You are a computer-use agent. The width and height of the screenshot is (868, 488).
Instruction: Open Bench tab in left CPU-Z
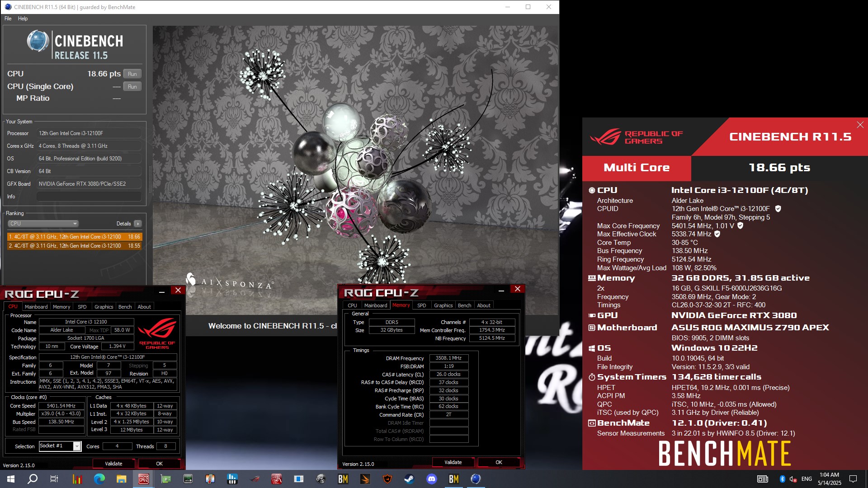coord(125,307)
